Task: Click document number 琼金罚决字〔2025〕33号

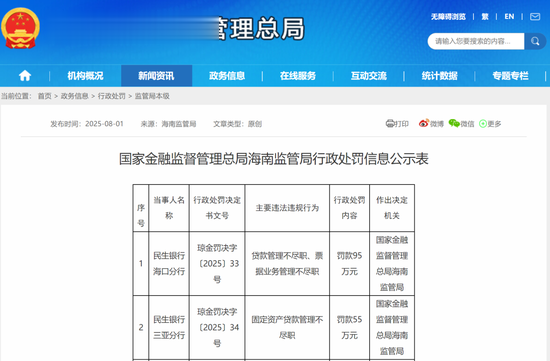Action: 217,263
